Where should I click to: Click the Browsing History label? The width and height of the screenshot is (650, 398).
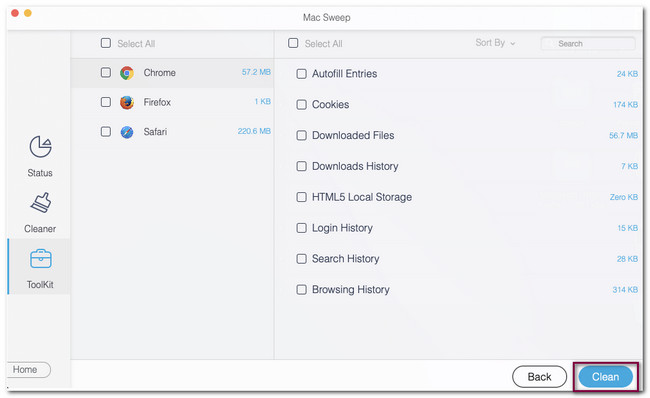[351, 289]
